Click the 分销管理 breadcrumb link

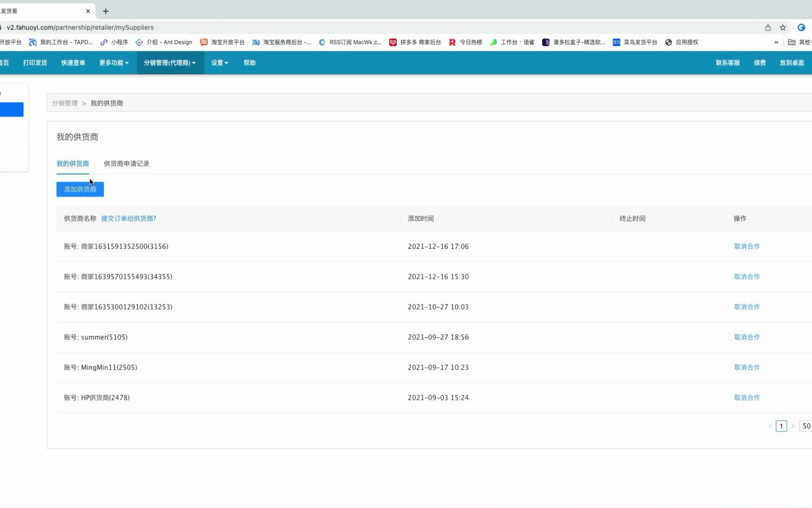coord(65,103)
